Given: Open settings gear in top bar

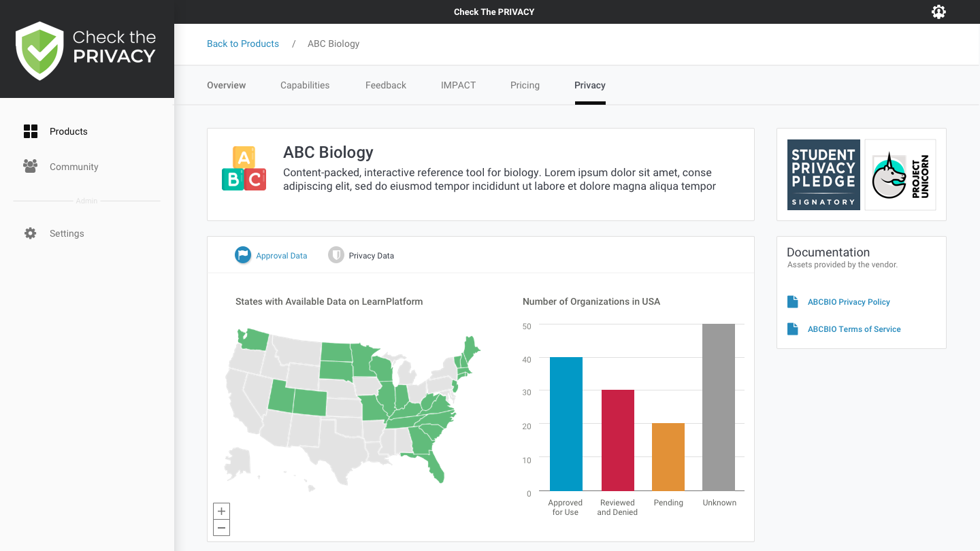Looking at the screenshot, I should coord(938,12).
